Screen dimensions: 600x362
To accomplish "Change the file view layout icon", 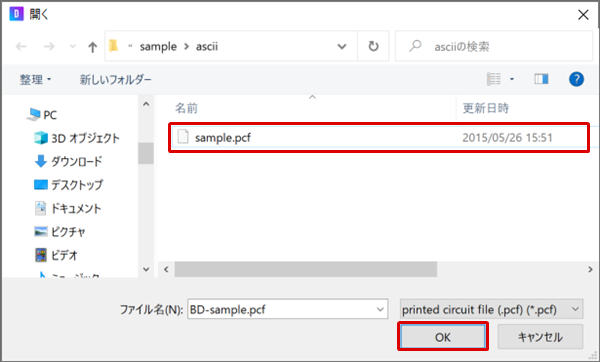I will pos(494,79).
